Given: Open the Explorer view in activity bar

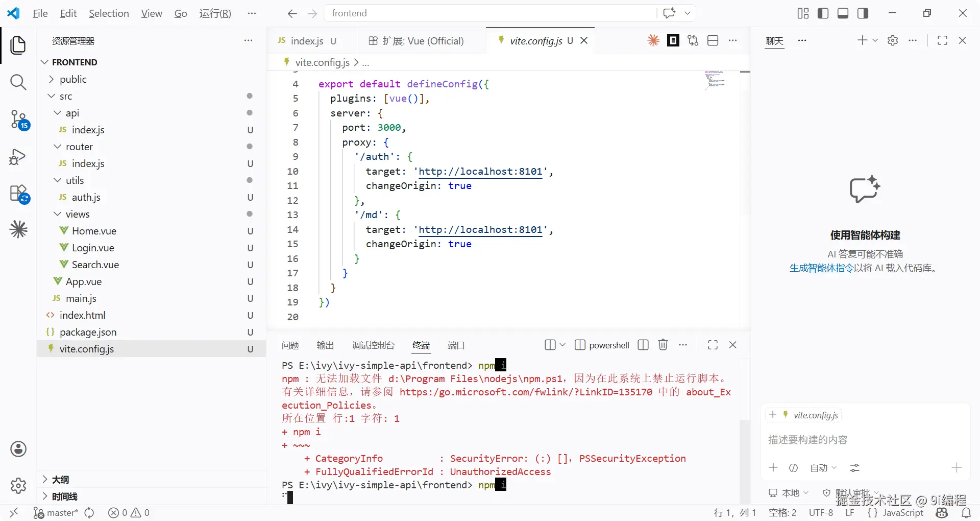Looking at the screenshot, I should click(18, 45).
